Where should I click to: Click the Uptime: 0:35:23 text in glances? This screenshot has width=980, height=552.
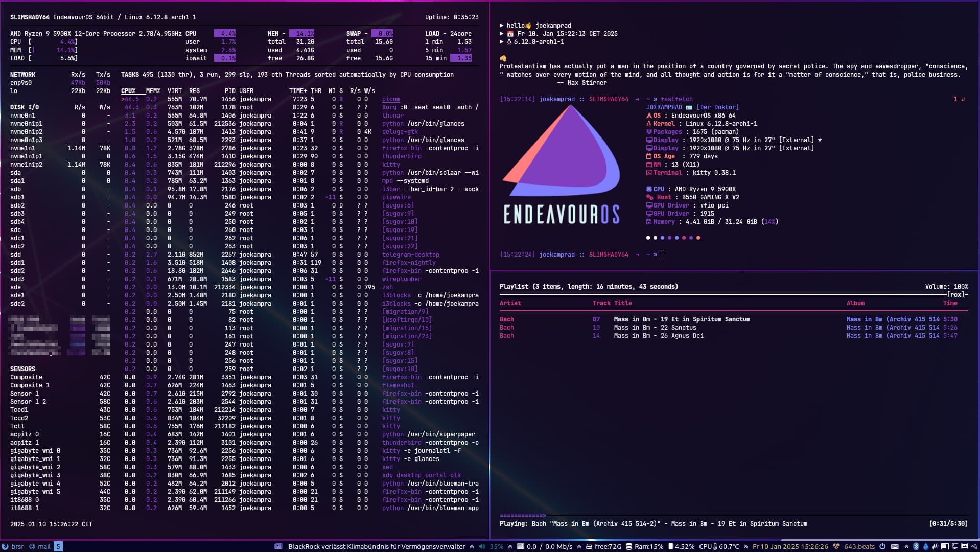[x=452, y=17]
